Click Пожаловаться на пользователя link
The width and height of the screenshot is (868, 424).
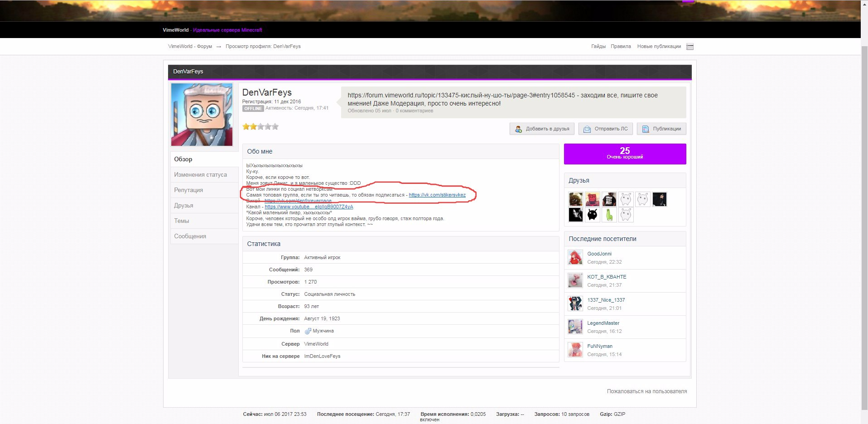click(647, 391)
